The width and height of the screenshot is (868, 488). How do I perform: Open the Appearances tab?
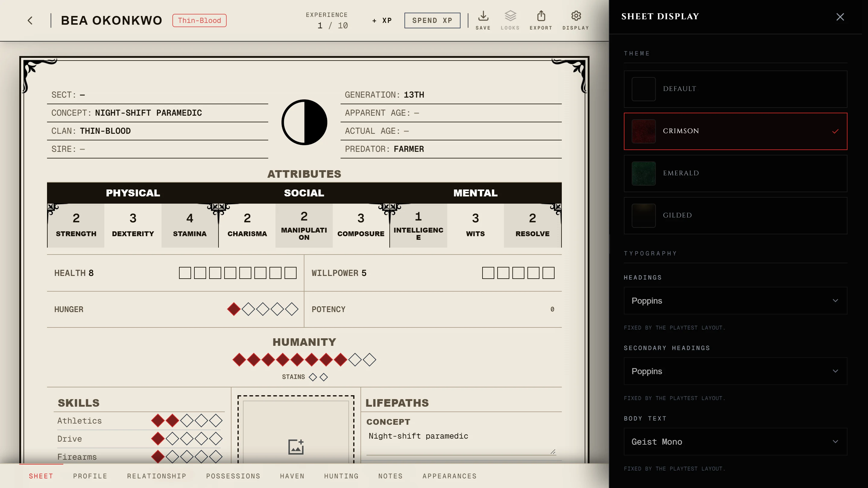point(449,476)
